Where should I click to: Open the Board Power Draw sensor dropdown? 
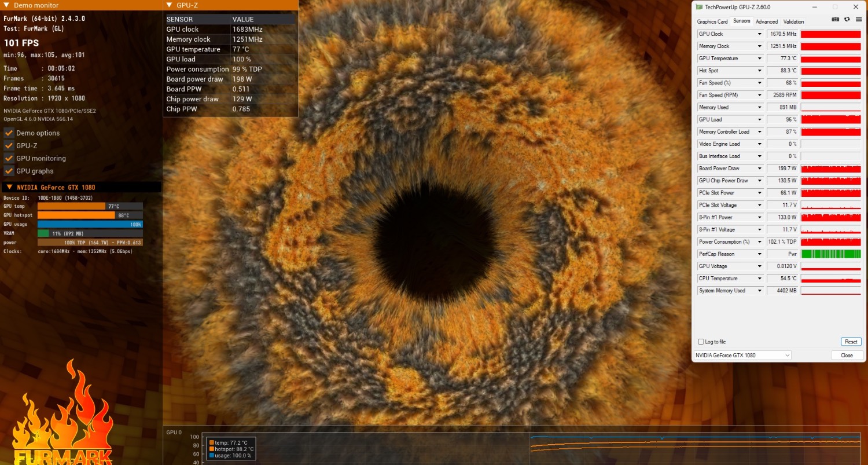[760, 169]
